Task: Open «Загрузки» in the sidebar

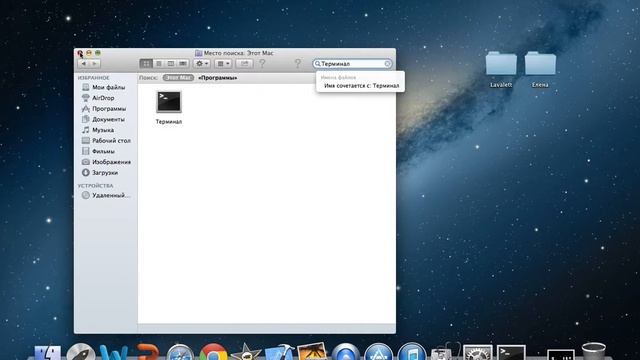Action: tap(100, 172)
